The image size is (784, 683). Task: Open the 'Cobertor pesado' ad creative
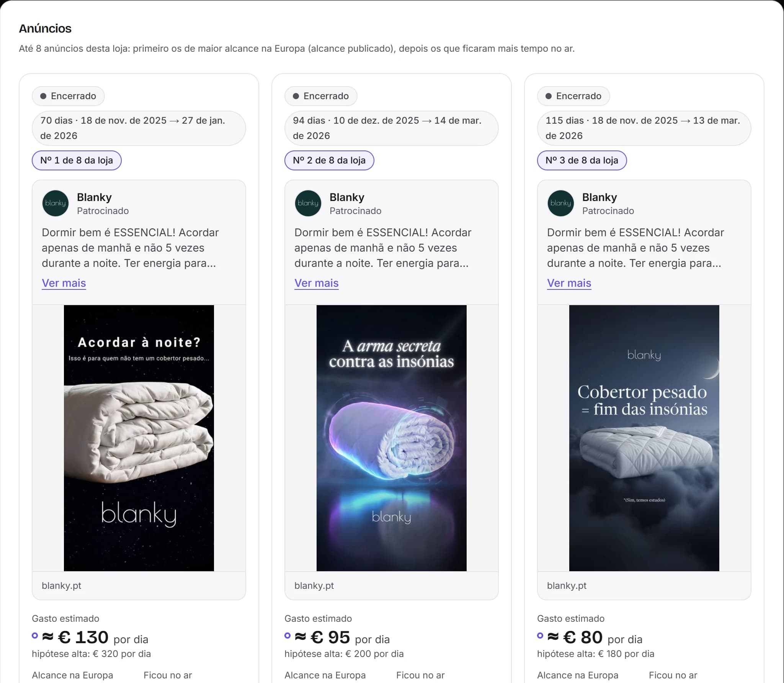[644, 438]
